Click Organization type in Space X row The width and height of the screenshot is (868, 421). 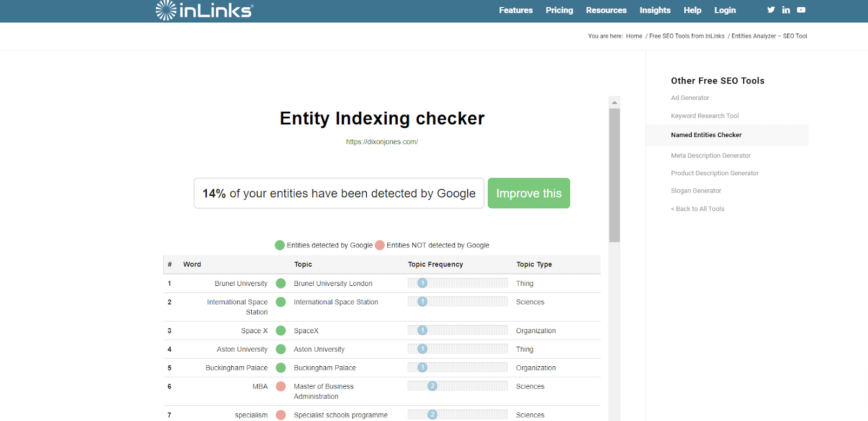[536, 330]
